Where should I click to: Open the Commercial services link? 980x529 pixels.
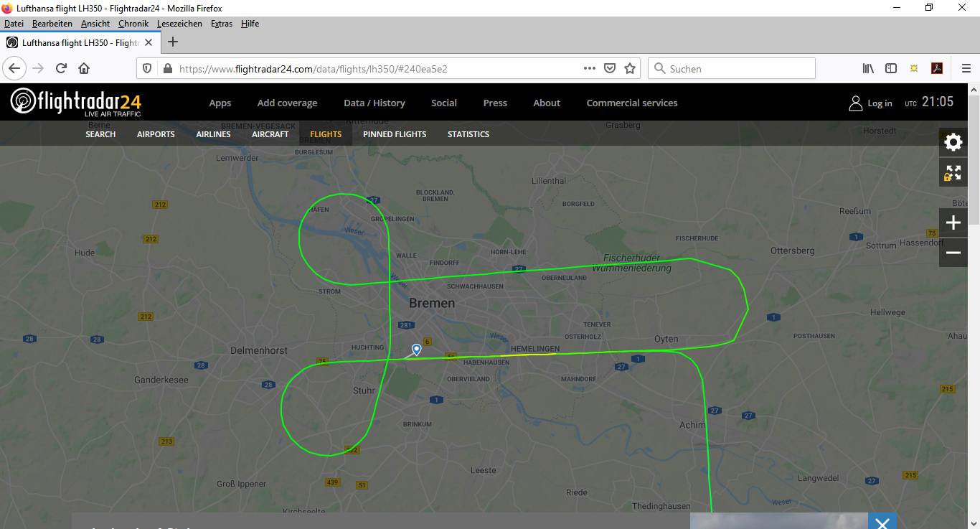pos(631,103)
